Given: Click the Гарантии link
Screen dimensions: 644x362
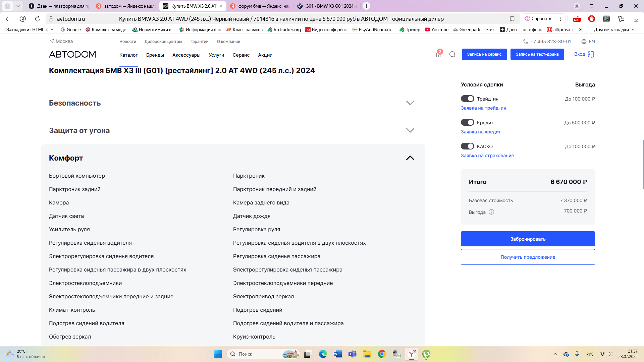Looking at the screenshot, I should pyautogui.click(x=200, y=42).
